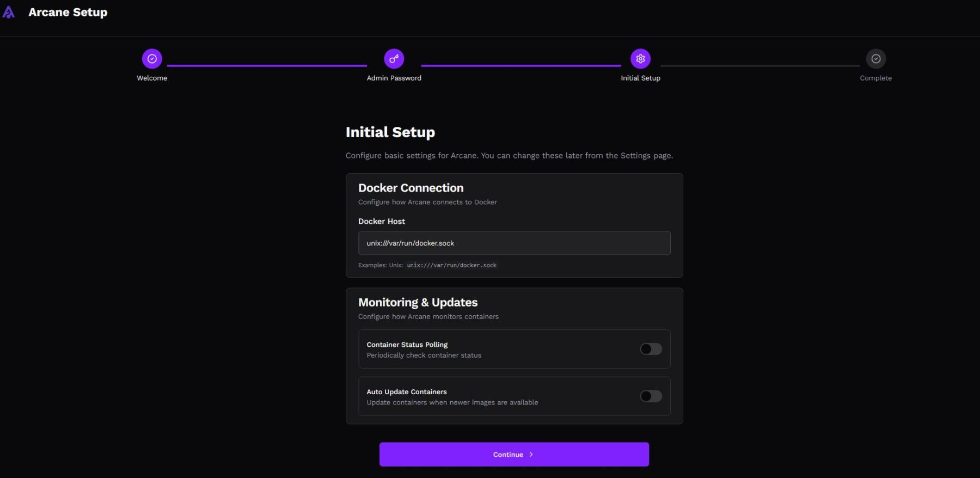Click the Complete step checkmark icon
This screenshot has width=980, height=478.
pyautogui.click(x=875, y=59)
